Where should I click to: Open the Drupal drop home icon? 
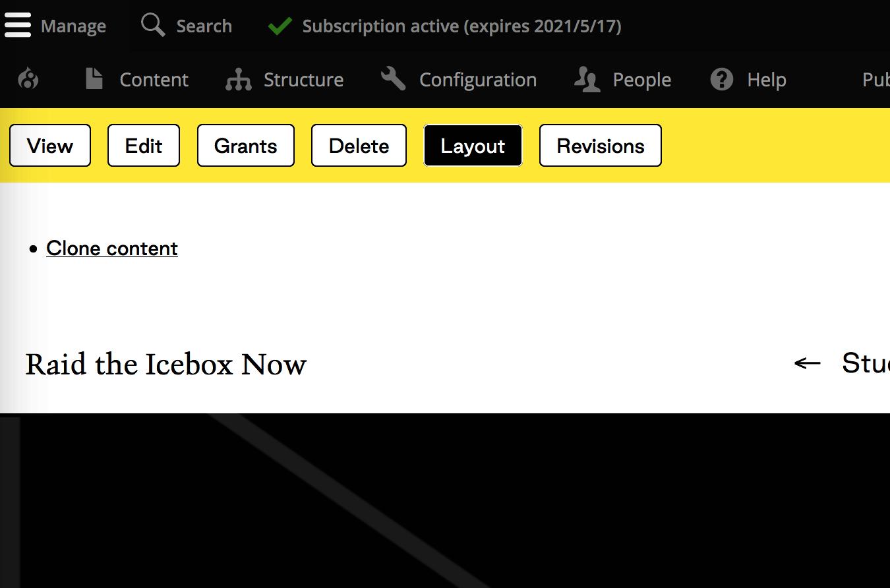(28, 80)
